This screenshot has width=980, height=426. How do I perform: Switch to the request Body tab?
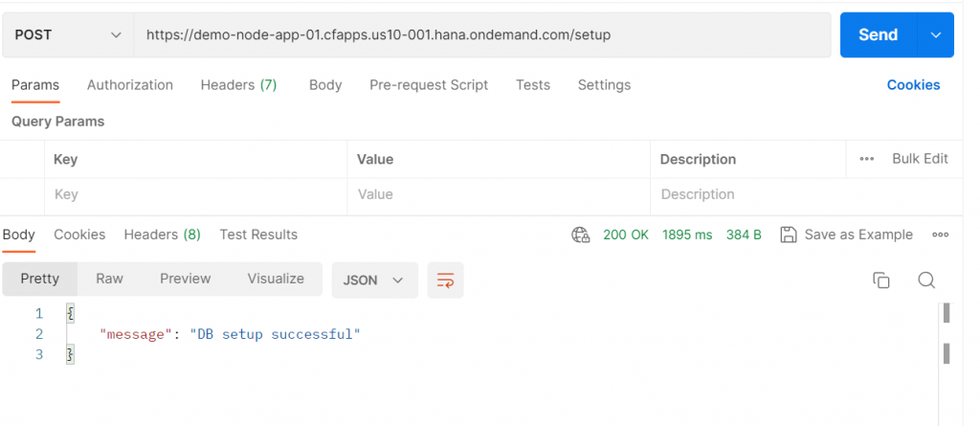point(325,85)
